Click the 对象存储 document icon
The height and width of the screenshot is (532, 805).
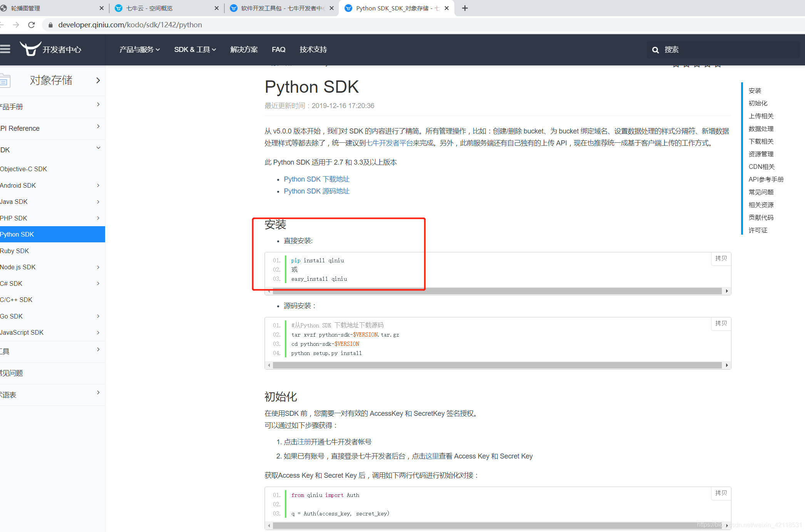click(x=5, y=81)
